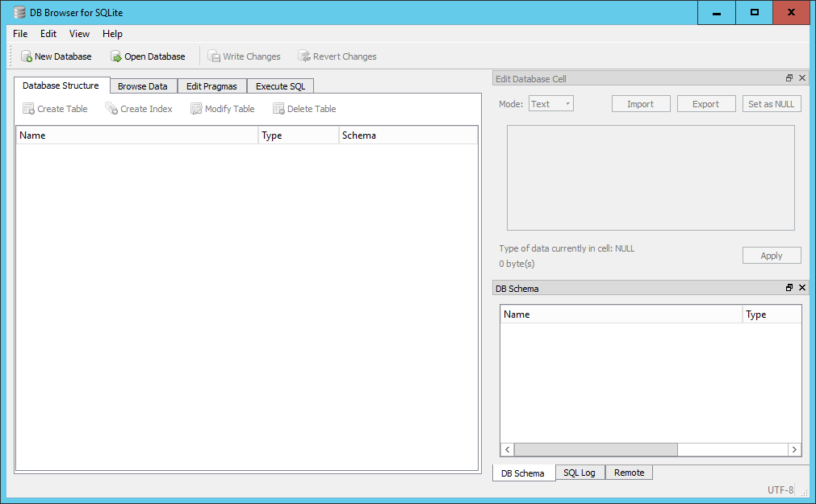Click the Open Database toolbar icon

coord(115,56)
